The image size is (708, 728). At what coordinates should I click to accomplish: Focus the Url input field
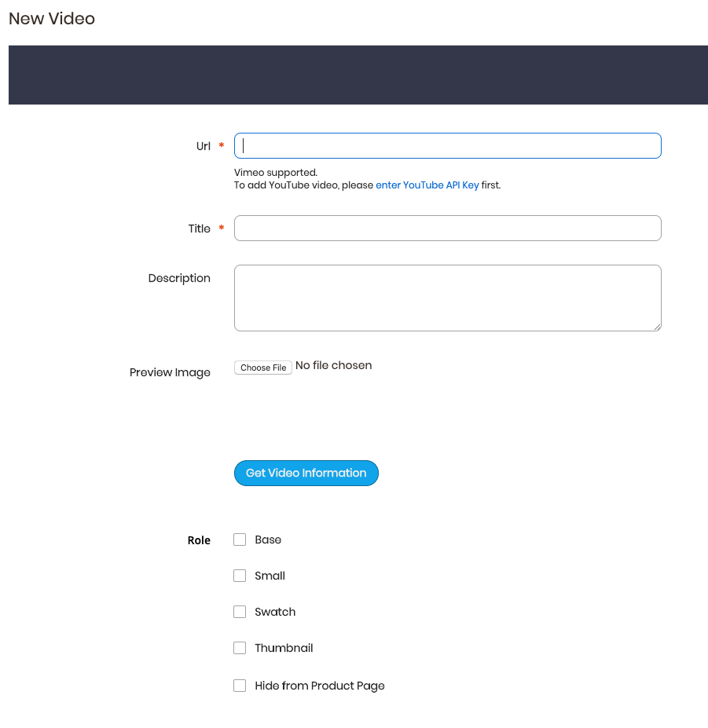click(447, 146)
